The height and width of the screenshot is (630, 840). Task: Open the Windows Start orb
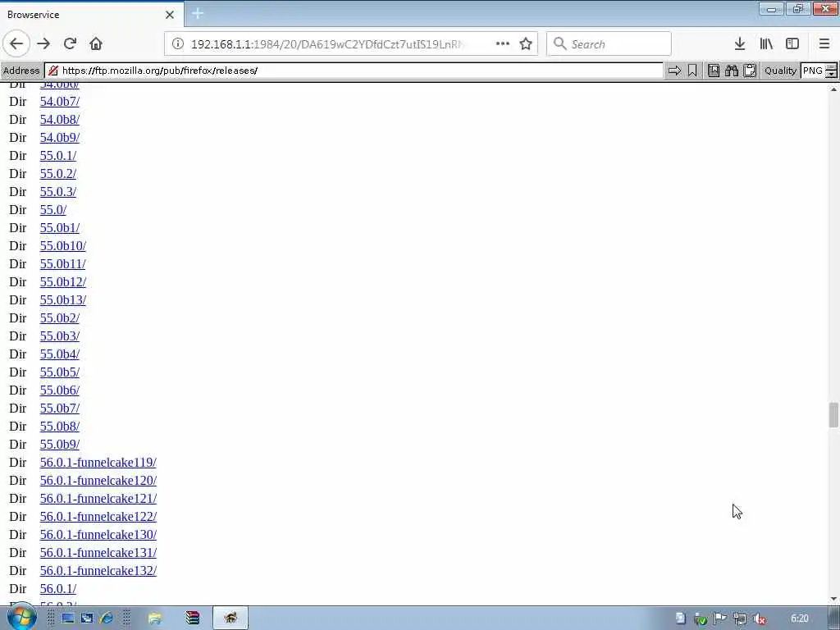coord(21,618)
